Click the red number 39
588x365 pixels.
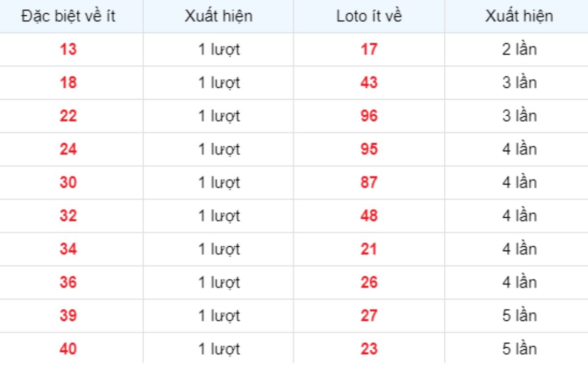(68, 316)
